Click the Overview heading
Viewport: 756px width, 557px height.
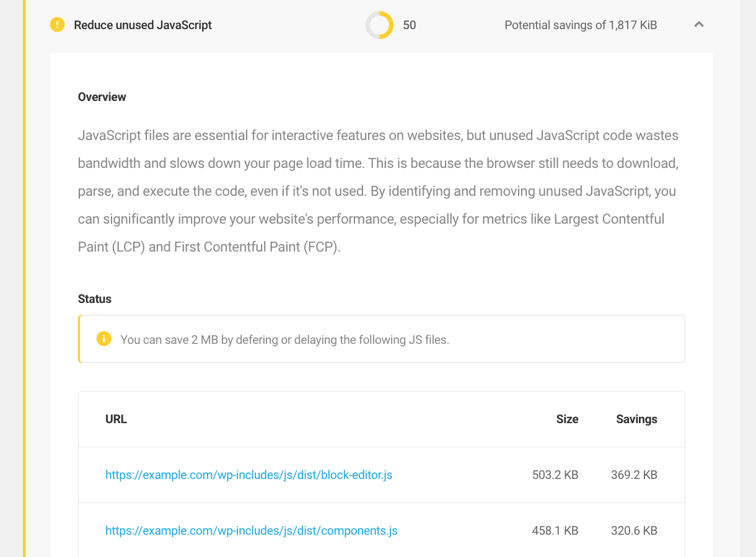click(102, 97)
